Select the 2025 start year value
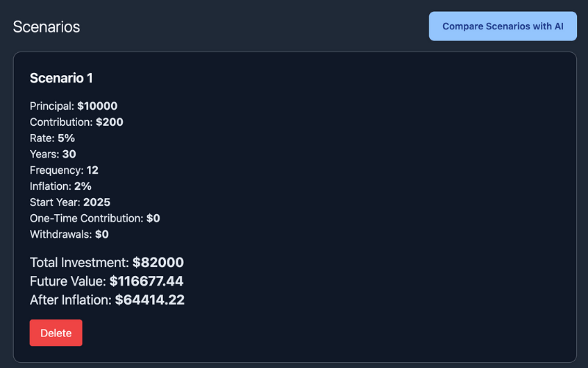This screenshot has width=588, height=368. pos(96,202)
